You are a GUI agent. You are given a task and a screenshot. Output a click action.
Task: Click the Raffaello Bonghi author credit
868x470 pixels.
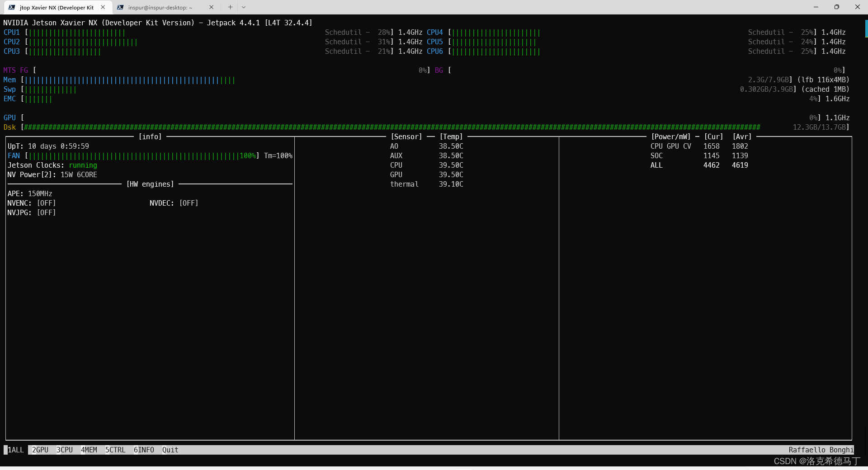pyautogui.click(x=821, y=450)
